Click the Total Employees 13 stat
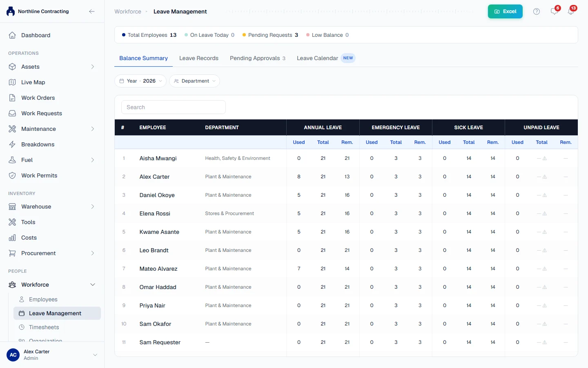Viewport: 588px width, 368px height. (x=149, y=35)
